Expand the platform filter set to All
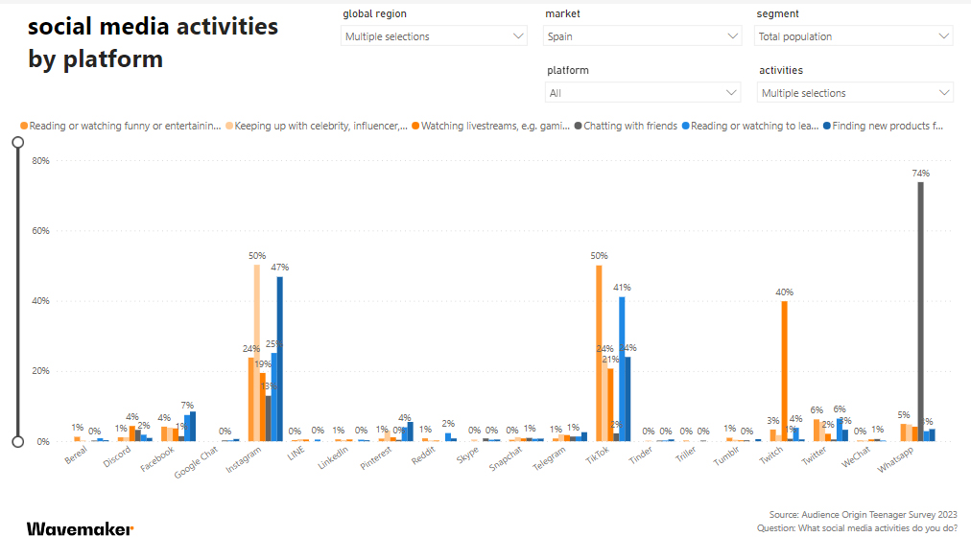The width and height of the screenshot is (971, 560). coord(641,93)
